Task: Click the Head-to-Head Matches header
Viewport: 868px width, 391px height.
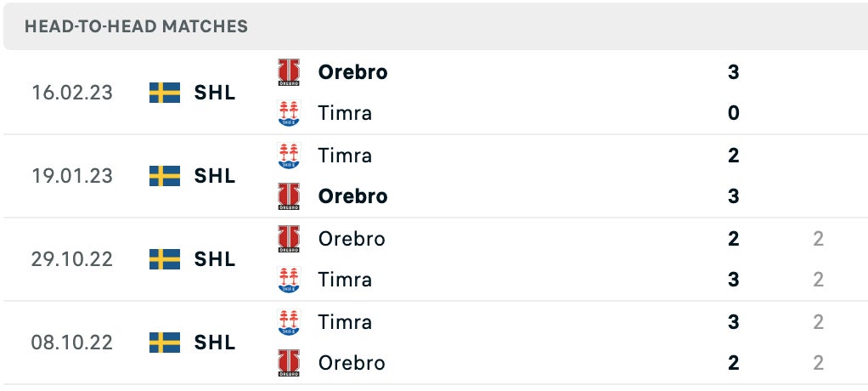Action: 137,26
